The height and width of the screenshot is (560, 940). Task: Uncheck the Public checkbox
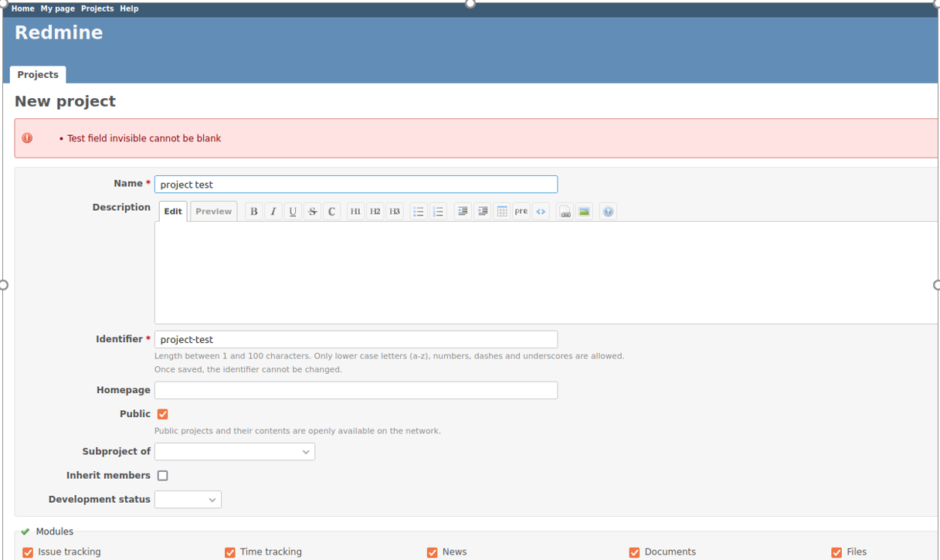[x=163, y=414]
